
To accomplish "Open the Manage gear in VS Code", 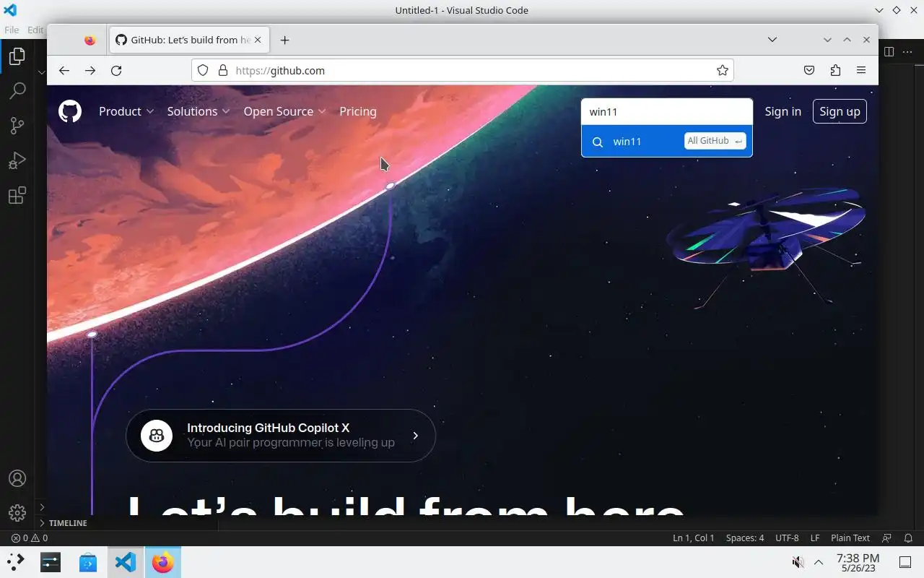I will pos(17,512).
